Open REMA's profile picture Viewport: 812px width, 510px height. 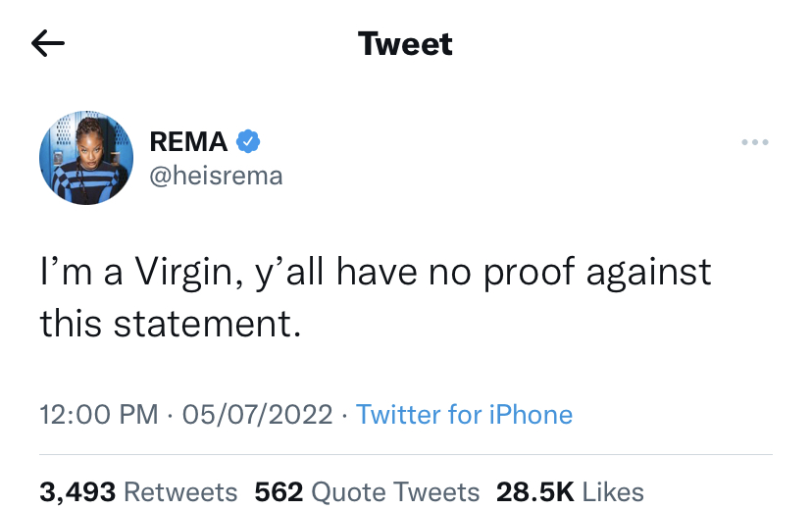[x=85, y=157]
